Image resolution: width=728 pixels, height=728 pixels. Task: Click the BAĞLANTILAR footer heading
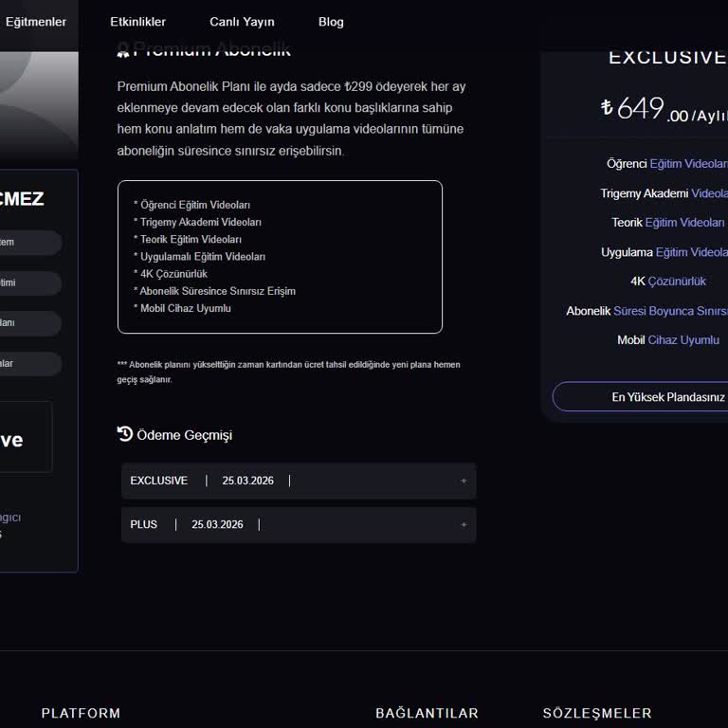pyautogui.click(x=427, y=713)
